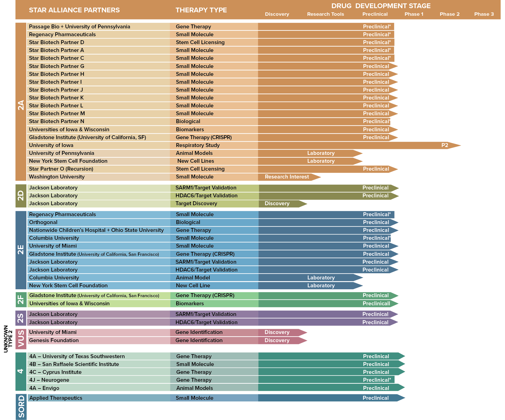Click Stem Cell Licensing for Star Biotech Partner D
The height and width of the screenshot is (420, 505).
tap(200, 42)
